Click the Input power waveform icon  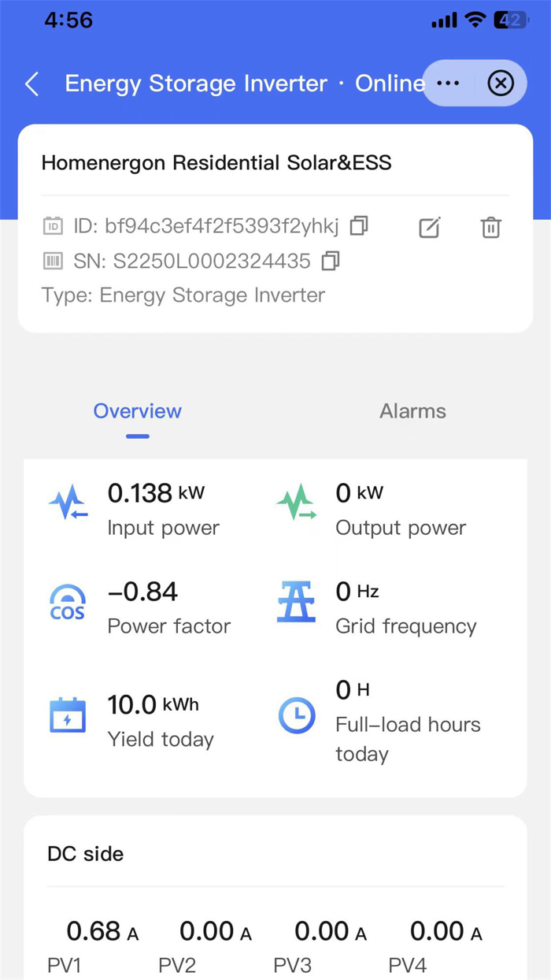67,502
